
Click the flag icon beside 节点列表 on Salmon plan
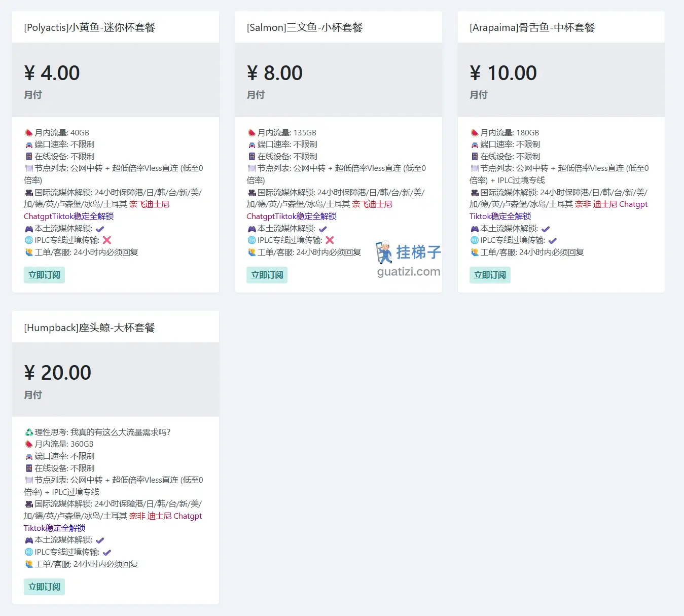point(251,168)
